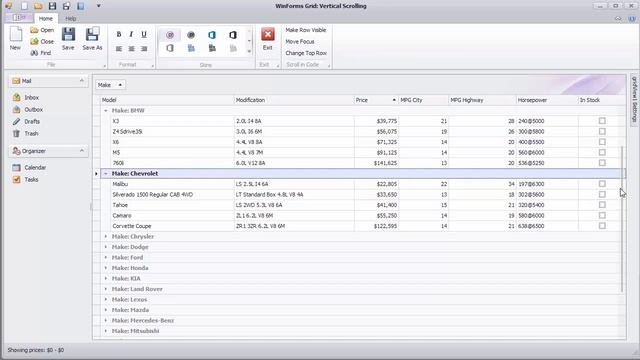Viewport: 640px width, 360px height.
Task: Collapse the Organizer navigation group
Action: pos(82,151)
